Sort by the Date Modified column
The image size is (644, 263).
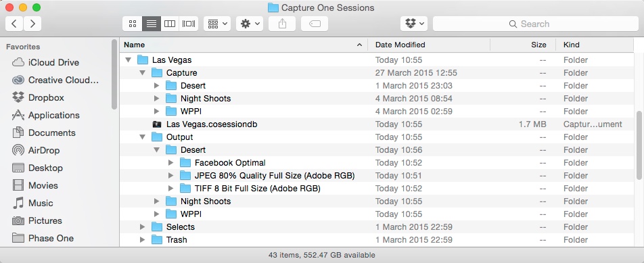429,45
